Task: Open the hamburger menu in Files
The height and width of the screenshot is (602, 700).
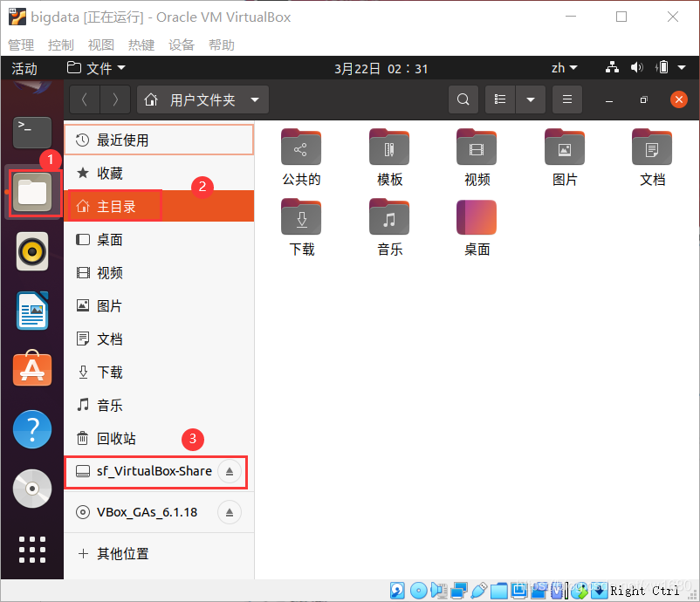Action: [x=567, y=99]
